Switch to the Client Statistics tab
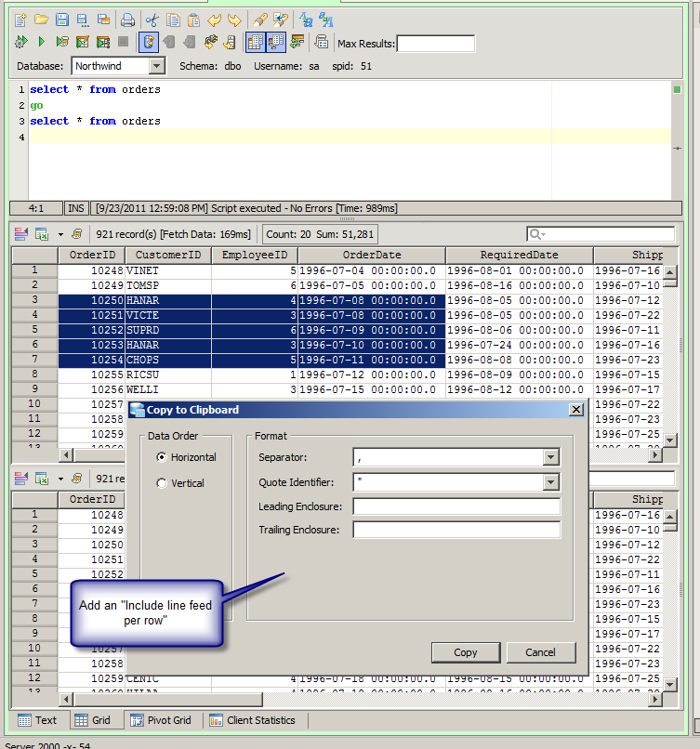 tap(253, 720)
